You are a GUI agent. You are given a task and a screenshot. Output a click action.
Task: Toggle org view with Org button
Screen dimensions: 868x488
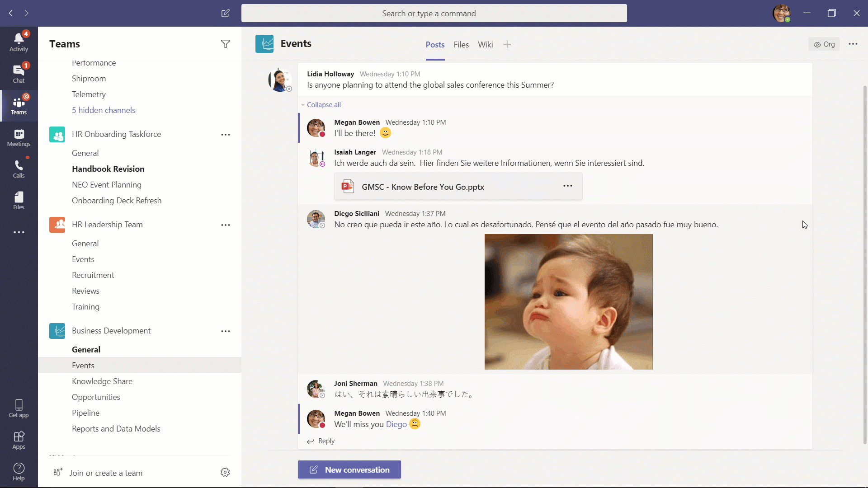click(x=825, y=44)
